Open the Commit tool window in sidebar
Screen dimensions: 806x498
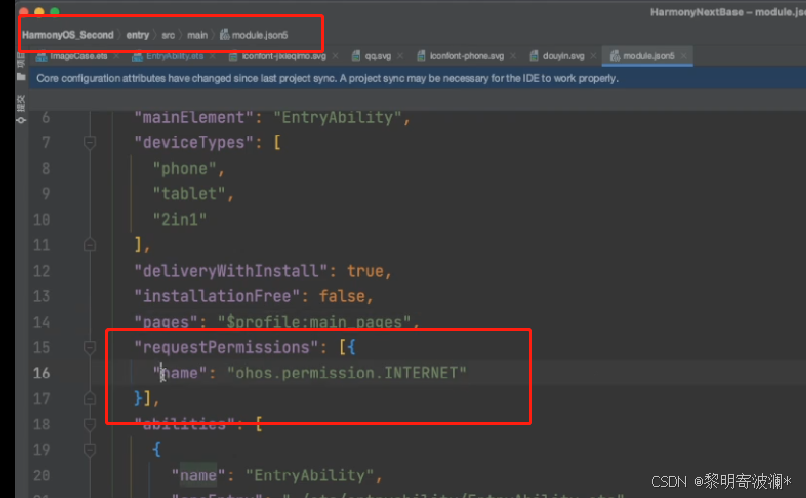(21, 109)
